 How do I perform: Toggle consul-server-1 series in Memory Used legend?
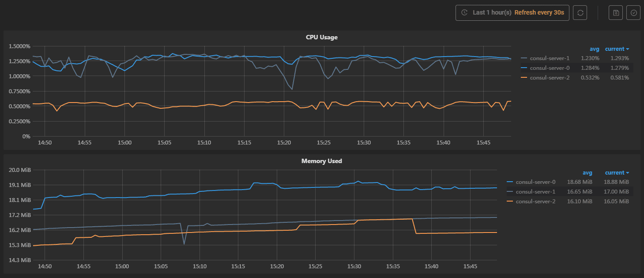point(535,191)
